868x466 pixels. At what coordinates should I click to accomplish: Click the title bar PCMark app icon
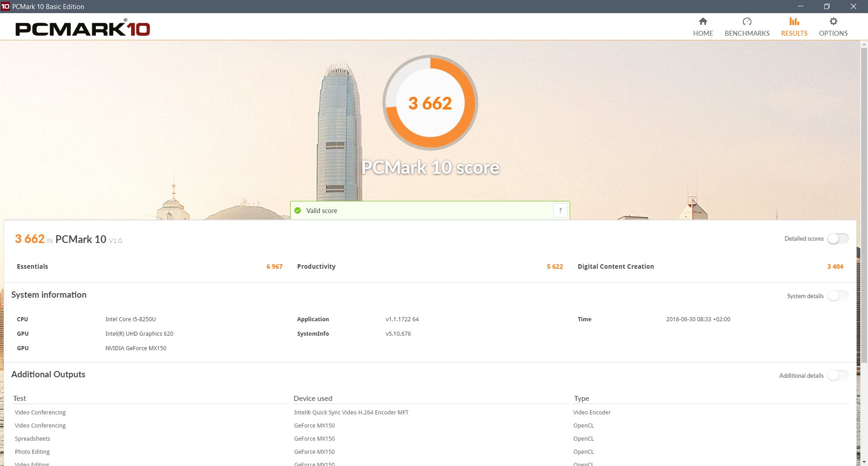[x=5, y=6]
